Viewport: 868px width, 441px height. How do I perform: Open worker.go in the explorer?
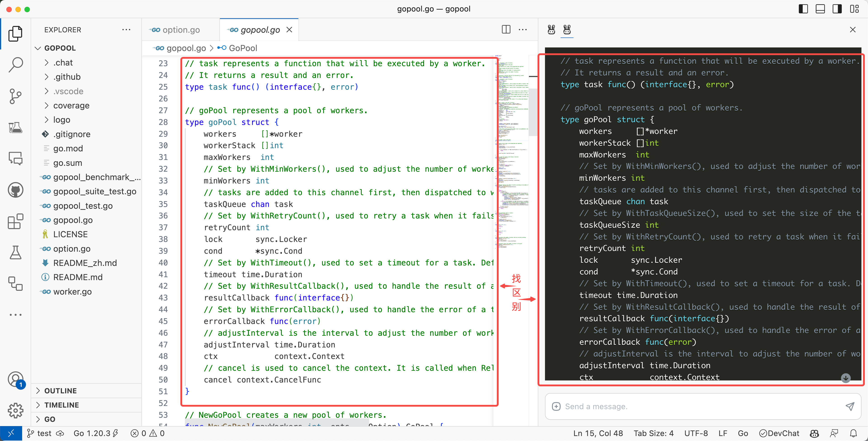[x=72, y=292]
